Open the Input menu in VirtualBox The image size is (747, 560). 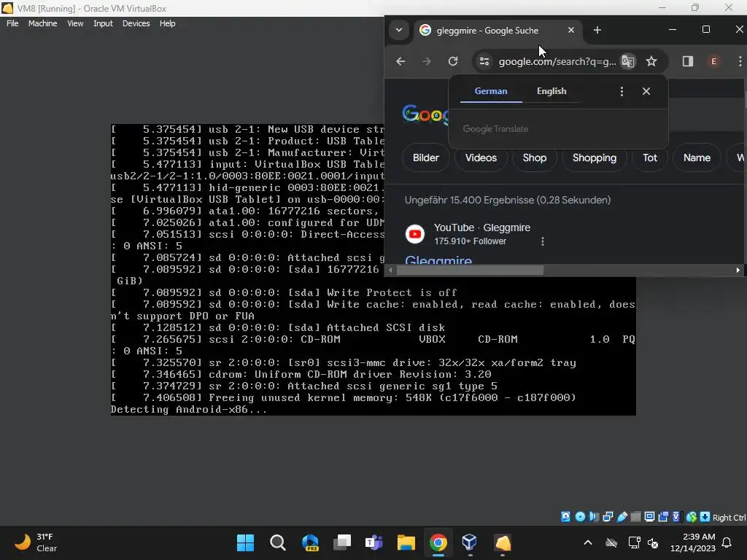click(x=103, y=23)
